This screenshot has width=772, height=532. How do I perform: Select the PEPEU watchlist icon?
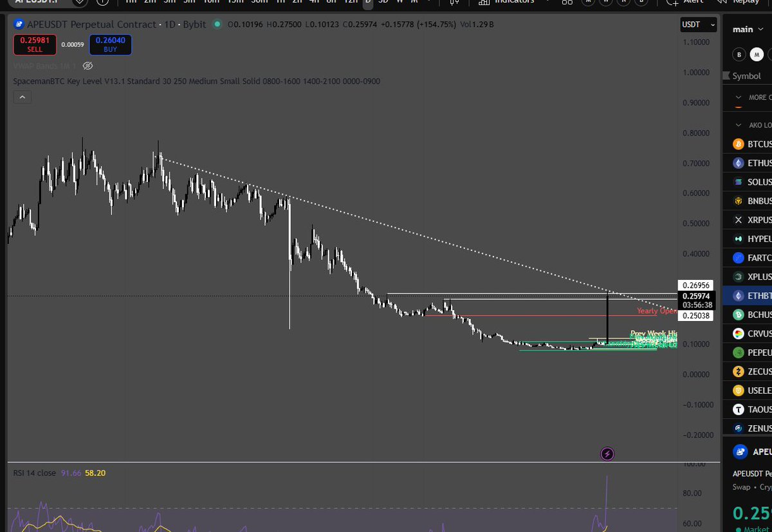pyautogui.click(x=739, y=353)
